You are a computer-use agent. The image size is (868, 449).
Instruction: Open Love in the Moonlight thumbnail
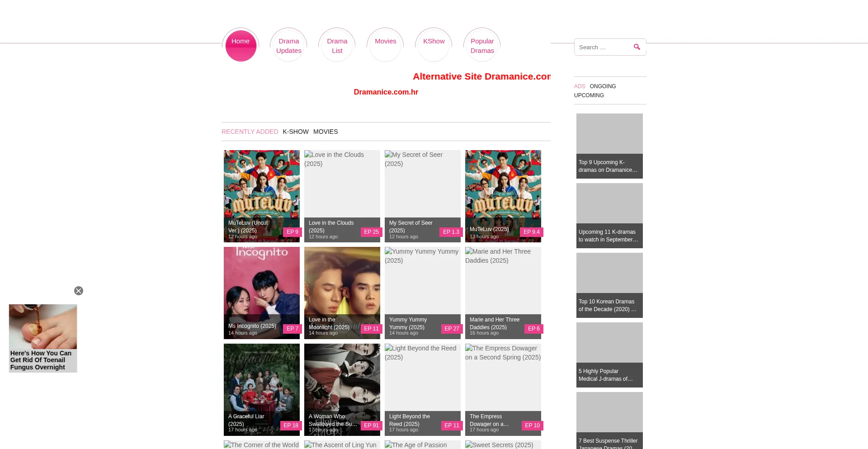[x=342, y=293]
